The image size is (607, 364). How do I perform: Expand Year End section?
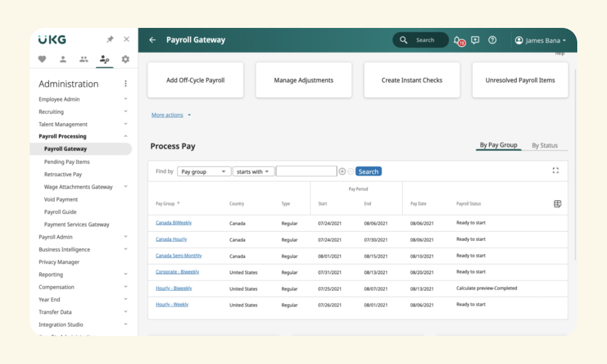pos(126,299)
